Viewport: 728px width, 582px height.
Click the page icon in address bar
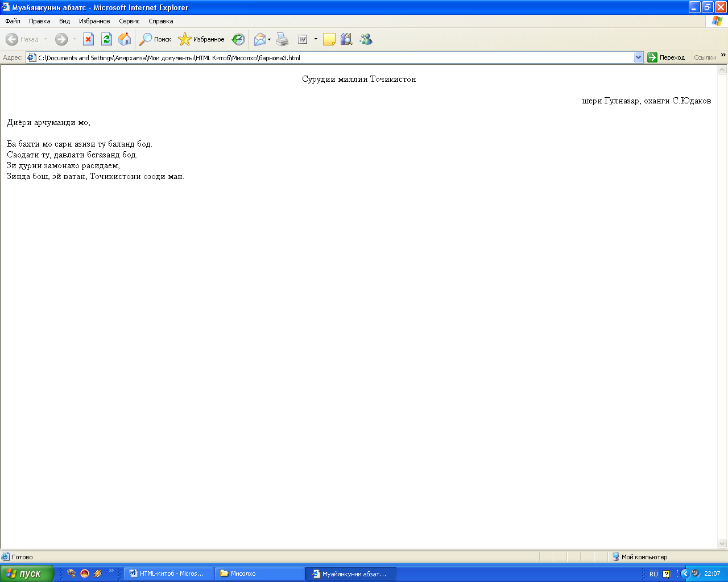pyautogui.click(x=32, y=57)
